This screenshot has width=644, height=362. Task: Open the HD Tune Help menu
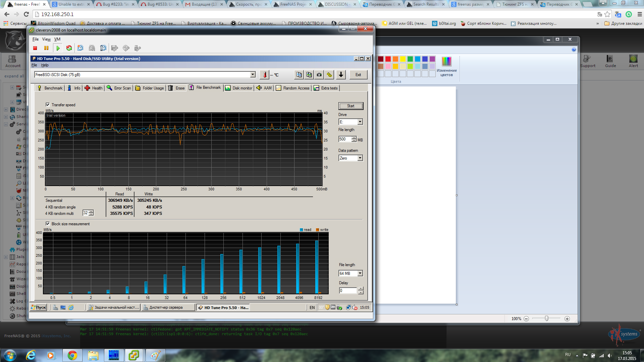pyautogui.click(x=45, y=65)
